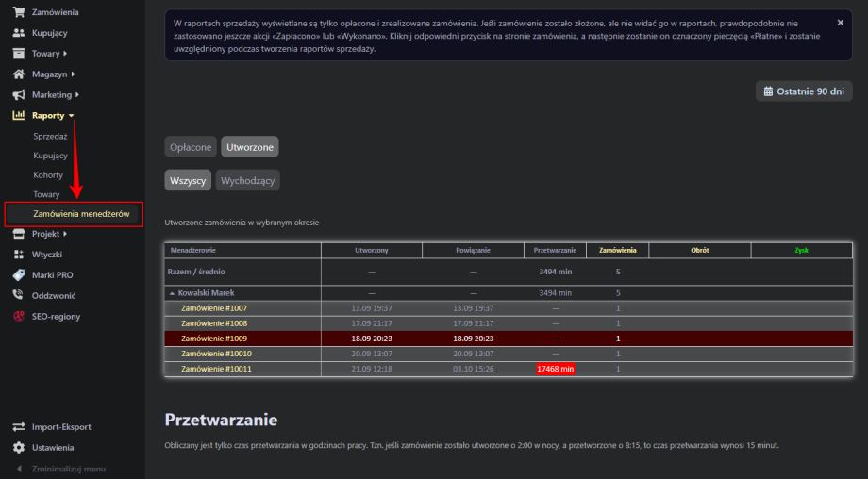
Task: Collapse the Raporty menu section
Action: (x=72, y=116)
